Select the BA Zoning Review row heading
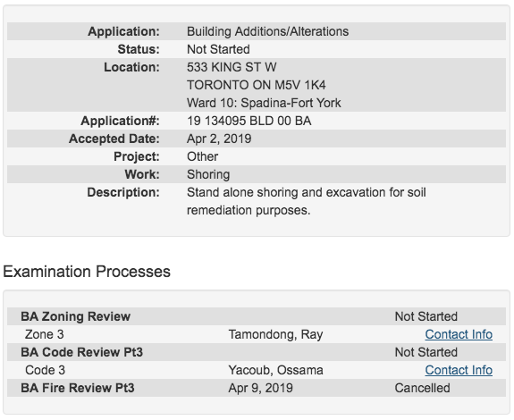 76,316
